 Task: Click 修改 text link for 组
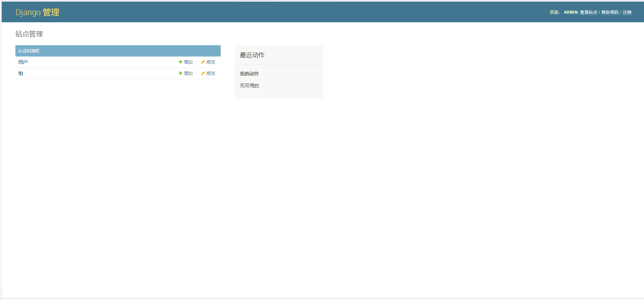pos(211,73)
